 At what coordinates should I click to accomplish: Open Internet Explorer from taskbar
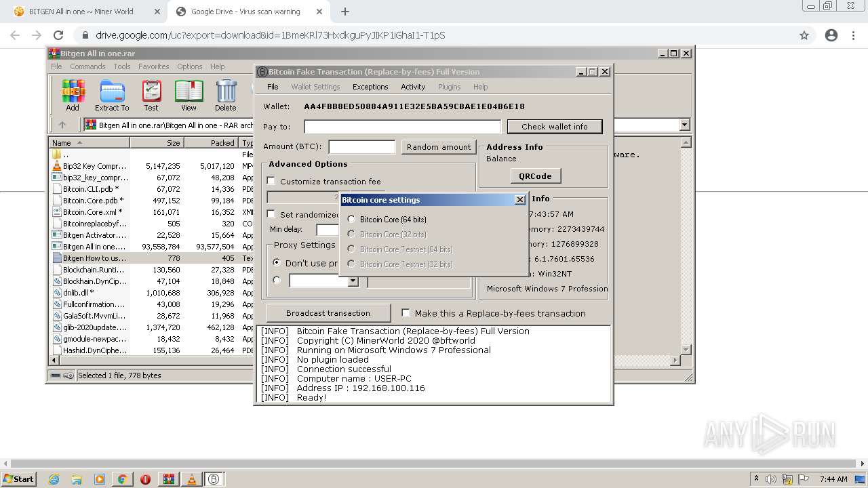[x=54, y=479]
